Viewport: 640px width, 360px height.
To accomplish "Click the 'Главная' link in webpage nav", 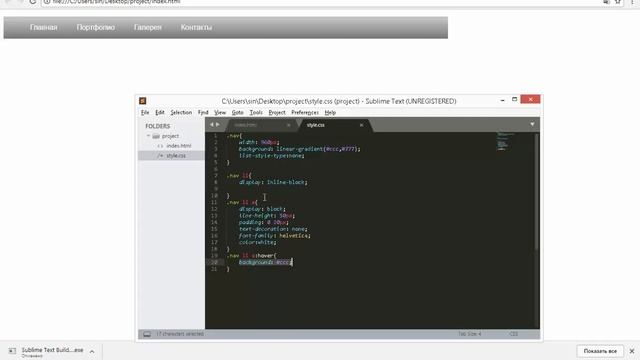I will [x=44, y=27].
